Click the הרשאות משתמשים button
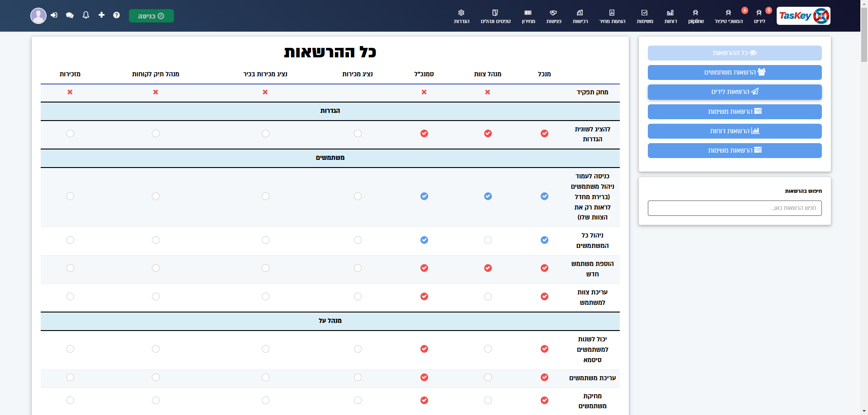Image resolution: width=868 pixels, height=415 pixels. pyautogui.click(x=735, y=72)
